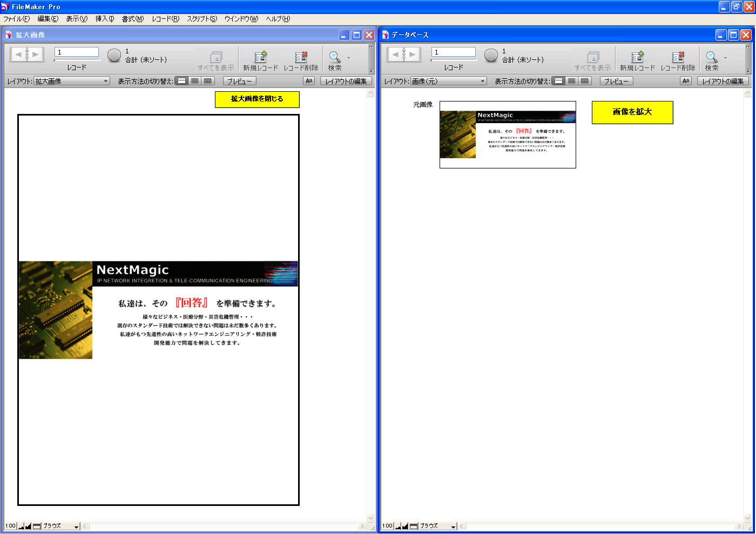Switch to form view in 拡大画像 window
Image resolution: width=756 pixels, height=534 pixels.
click(x=182, y=81)
